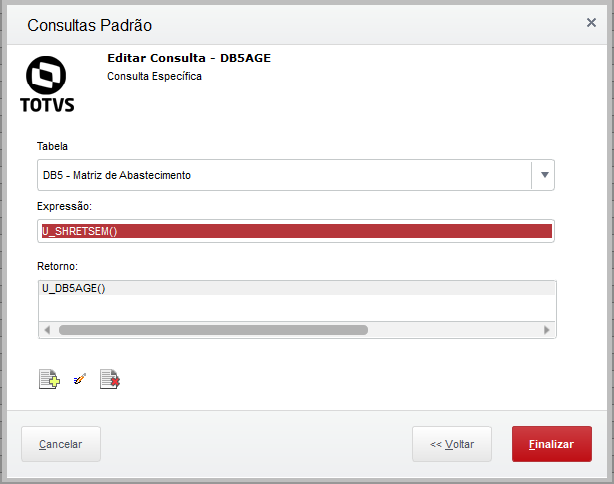Click the Retorno: label

point(57,266)
